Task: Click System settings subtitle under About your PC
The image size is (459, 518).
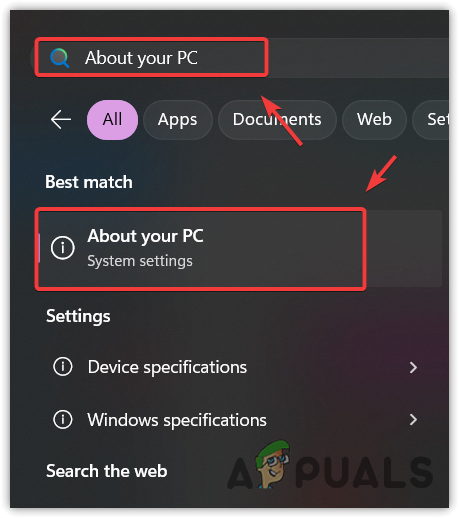Action: click(x=140, y=261)
